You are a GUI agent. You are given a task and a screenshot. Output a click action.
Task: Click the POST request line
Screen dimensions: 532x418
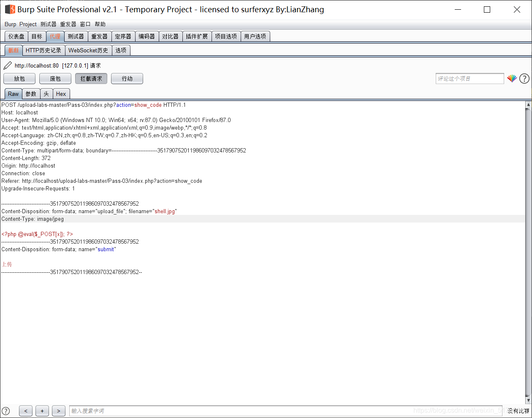click(93, 105)
